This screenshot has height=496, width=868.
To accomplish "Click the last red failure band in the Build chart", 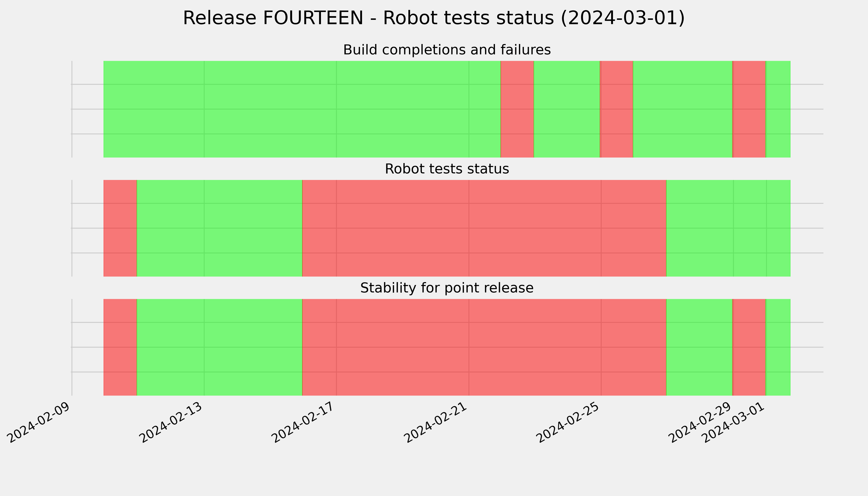I will pos(749,109).
